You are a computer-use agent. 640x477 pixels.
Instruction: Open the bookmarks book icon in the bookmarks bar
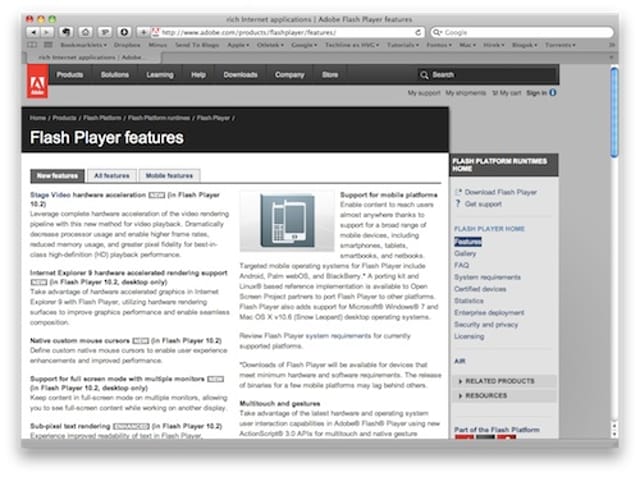pos(32,45)
